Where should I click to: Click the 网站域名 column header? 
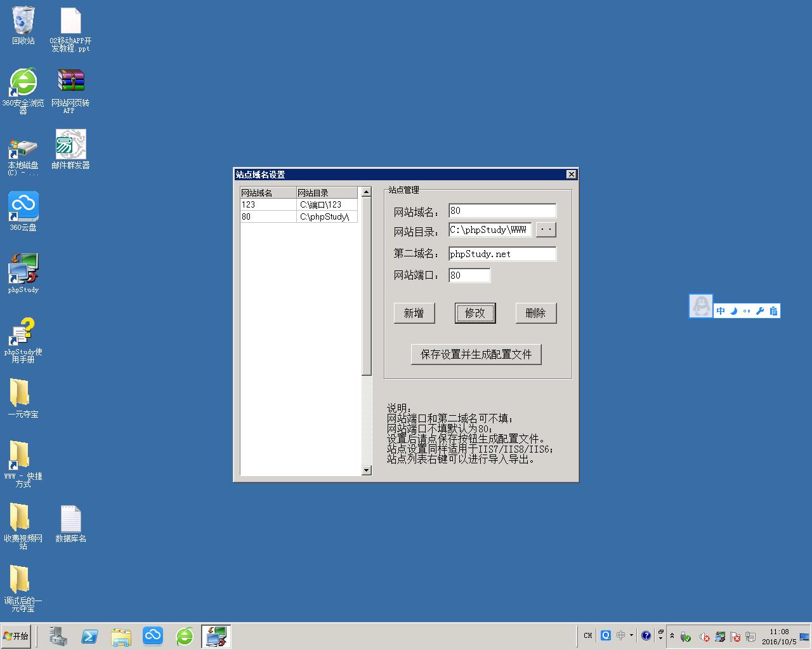(268, 192)
